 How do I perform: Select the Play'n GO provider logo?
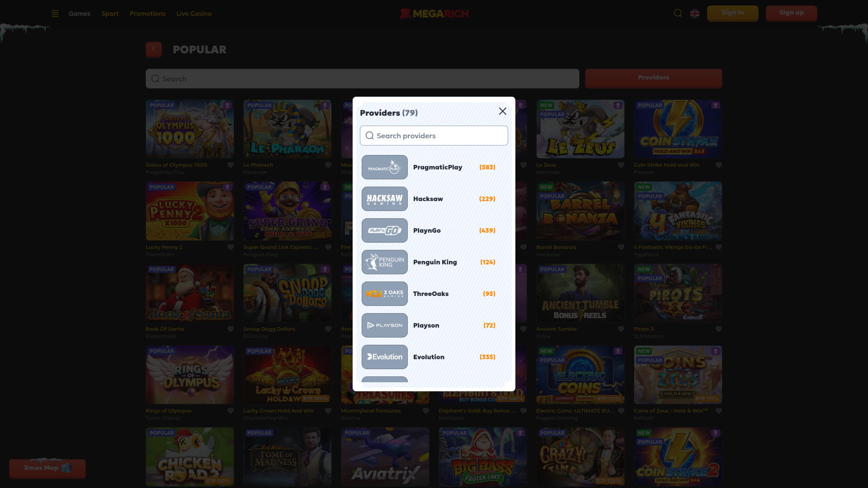pyautogui.click(x=384, y=230)
